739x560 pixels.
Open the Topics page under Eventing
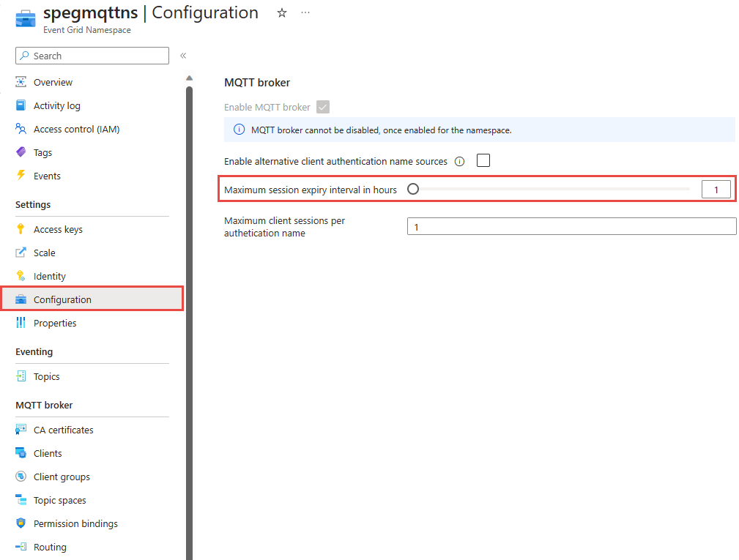pyautogui.click(x=47, y=376)
